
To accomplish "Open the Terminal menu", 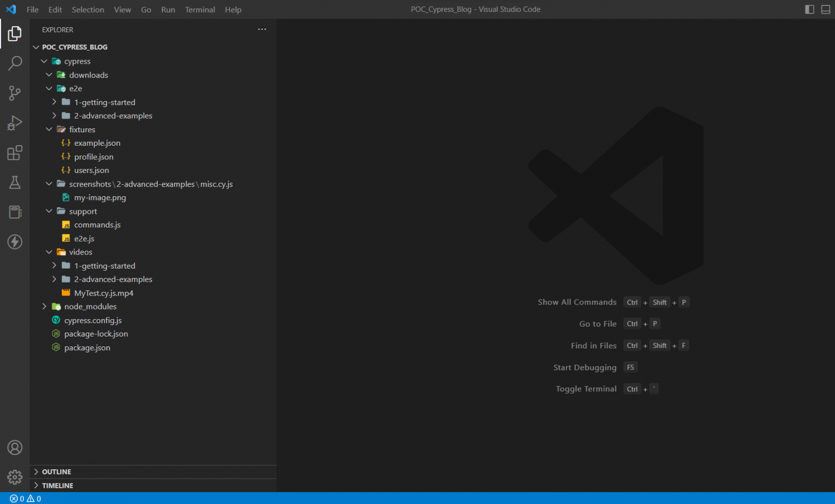I will pos(200,10).
